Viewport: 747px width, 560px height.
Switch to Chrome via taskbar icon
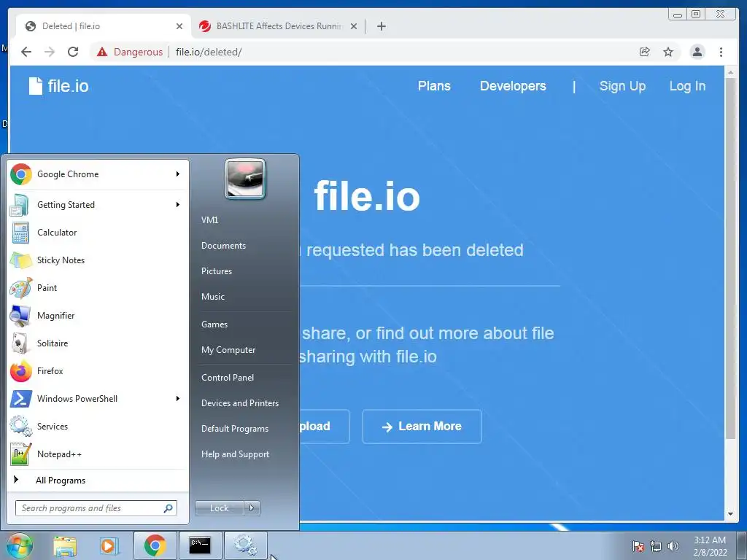coord(155,545)
